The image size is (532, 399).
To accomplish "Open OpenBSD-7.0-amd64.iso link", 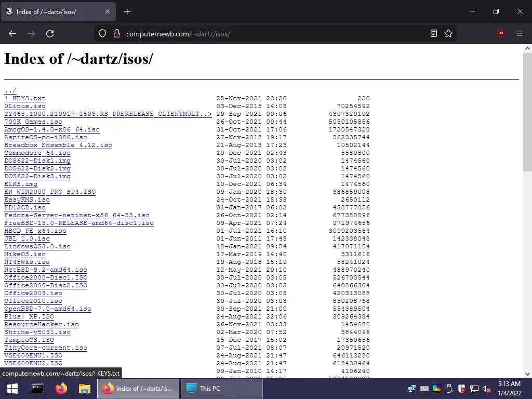I will pyautogui.click(x=48, y=309).
